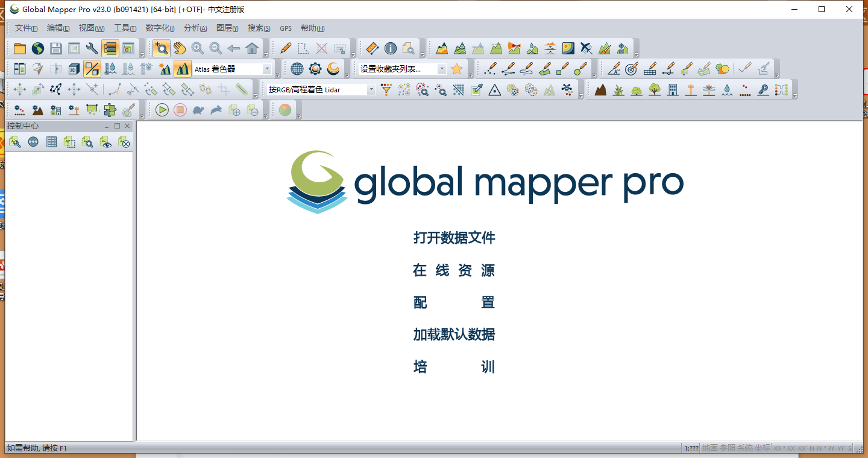Viewport: 868px width, 458px height.
Task: Click the puzzle piece extension icon
Action: (110, 110)
